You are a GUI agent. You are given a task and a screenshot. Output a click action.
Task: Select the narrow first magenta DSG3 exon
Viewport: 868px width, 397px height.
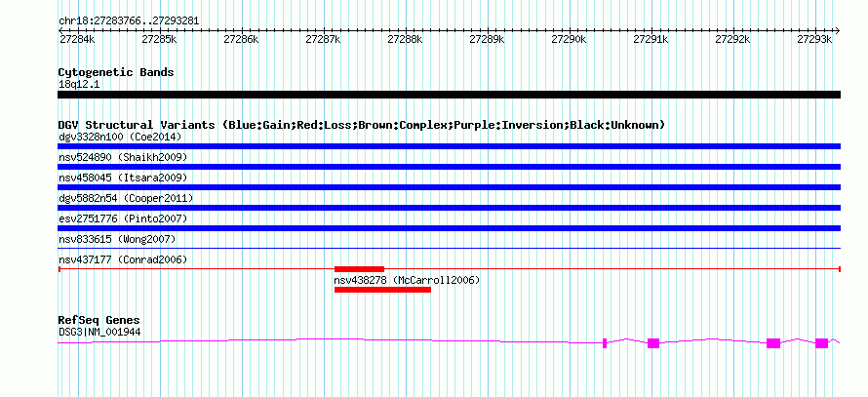[x=605, y=342]
